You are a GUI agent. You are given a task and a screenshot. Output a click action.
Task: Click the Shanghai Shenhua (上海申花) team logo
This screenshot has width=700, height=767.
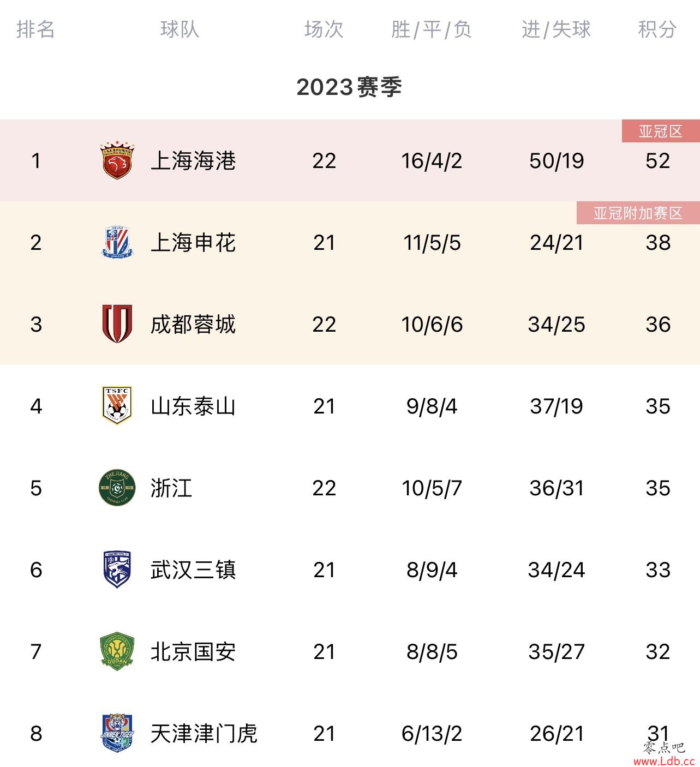tap(117, 242)
